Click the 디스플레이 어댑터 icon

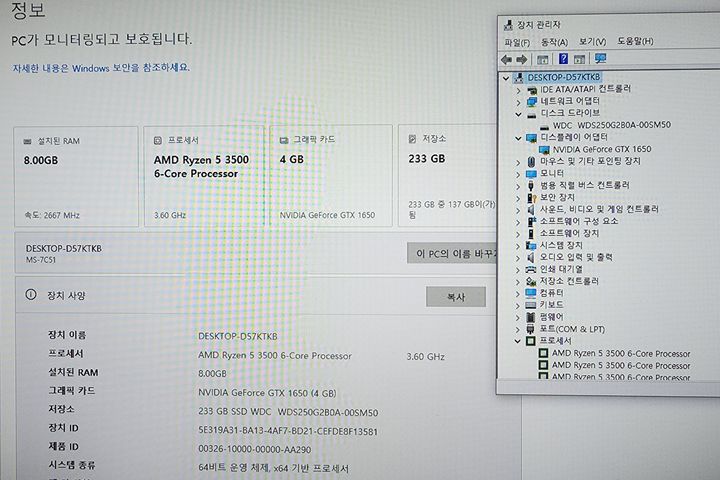[x=532, y=137]
